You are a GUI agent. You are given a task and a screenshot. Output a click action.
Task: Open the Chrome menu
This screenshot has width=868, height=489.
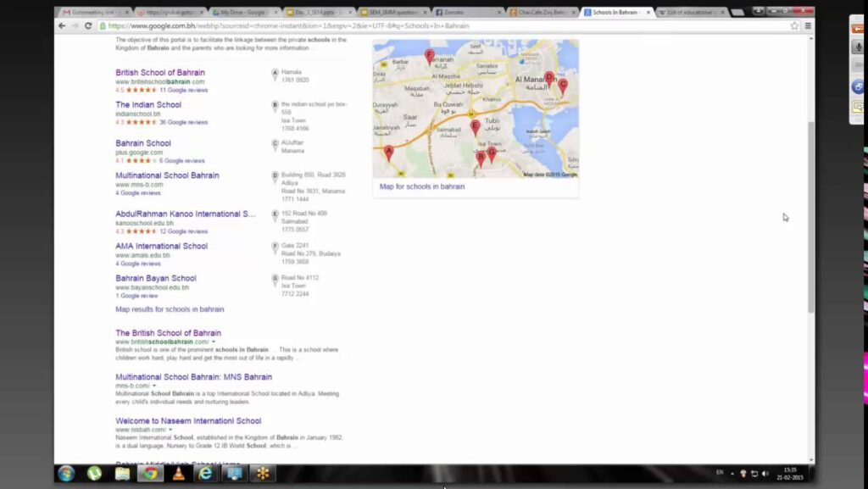[x=808, y=25]
